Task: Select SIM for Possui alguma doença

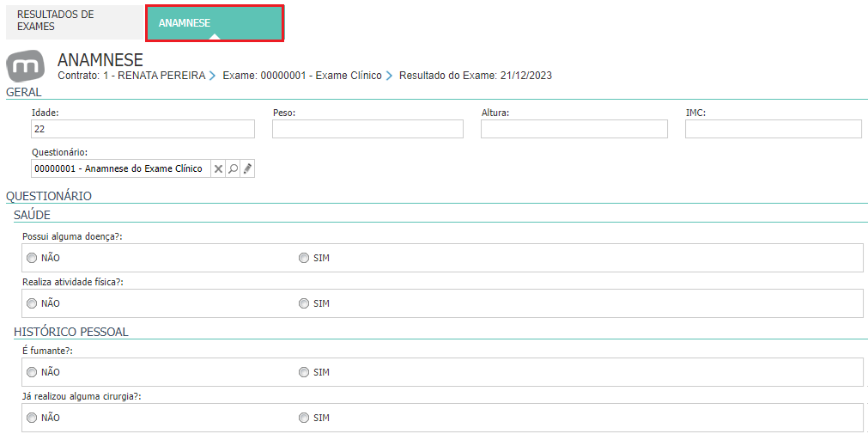Action: click(x=303, y=259)
